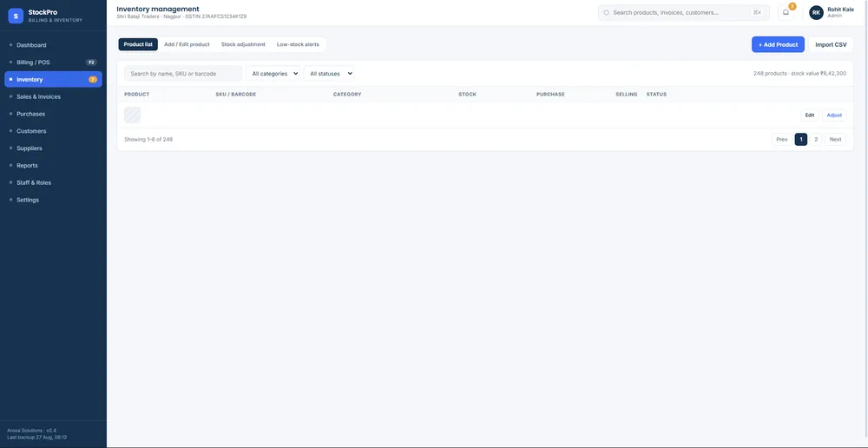Open Customers section
Viewport: 868px width, 448px height.
pos(53,131)
